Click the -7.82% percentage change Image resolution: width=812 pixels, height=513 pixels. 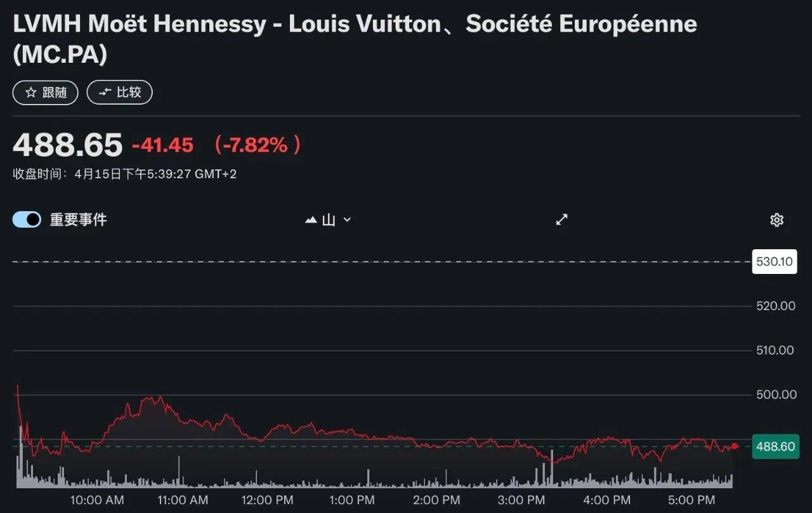[x=258, y=145]
